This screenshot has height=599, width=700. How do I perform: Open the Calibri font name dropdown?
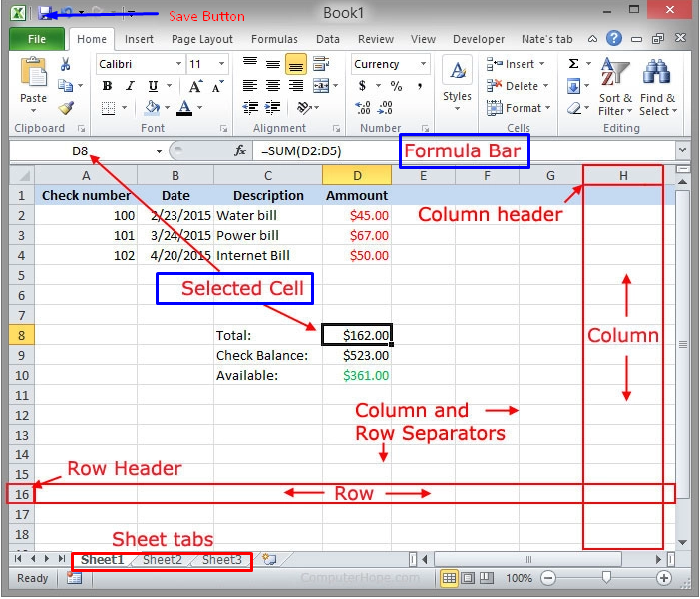178,64
